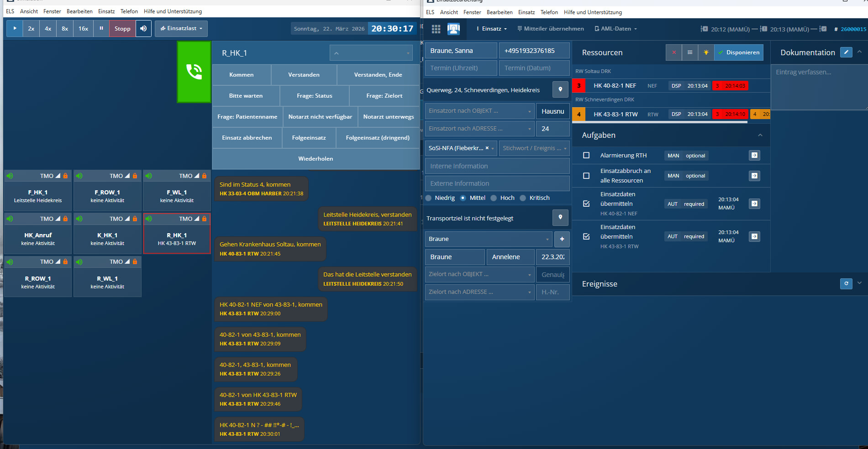Click the map pin next to Querweg address
Image resolution: width=868 pixels, height=449 pixels.
(560, 89)
